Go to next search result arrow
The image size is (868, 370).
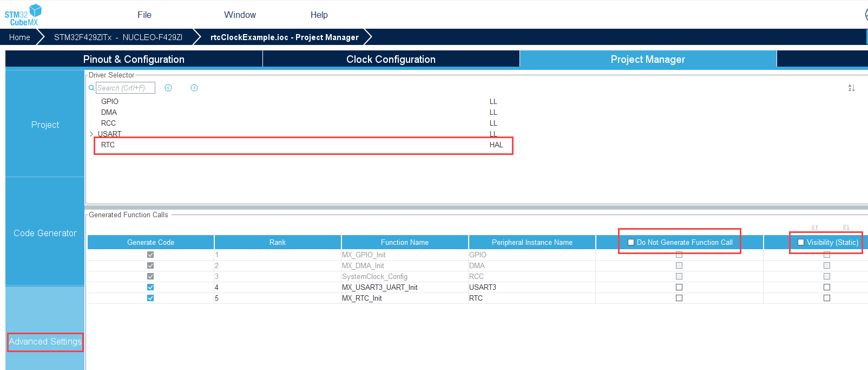click(194, 88)
